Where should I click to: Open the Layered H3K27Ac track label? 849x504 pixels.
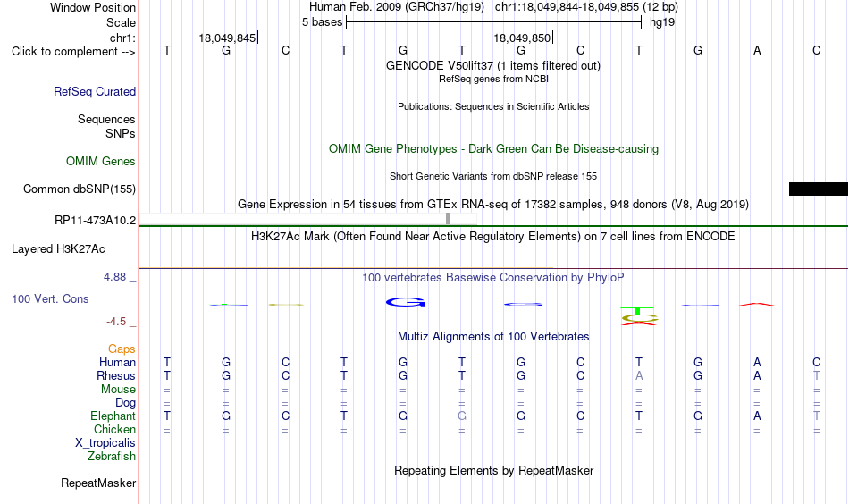tap(58, 249)
